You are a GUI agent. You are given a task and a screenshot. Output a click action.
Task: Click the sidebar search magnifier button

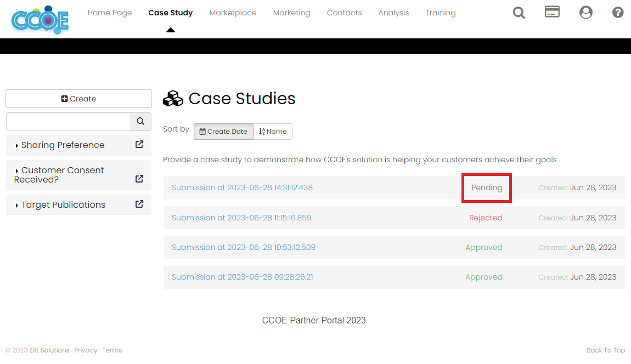pos(140,122)
